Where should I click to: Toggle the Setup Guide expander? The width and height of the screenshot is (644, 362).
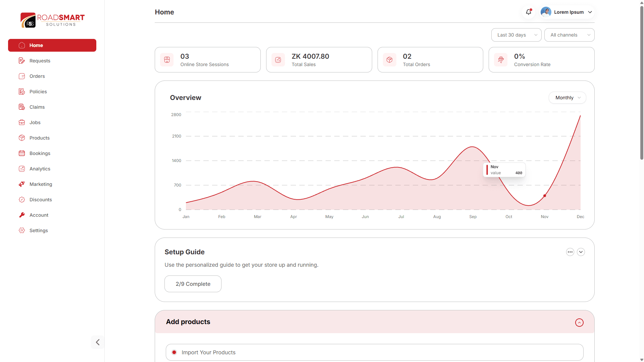[x=581, y=252]
